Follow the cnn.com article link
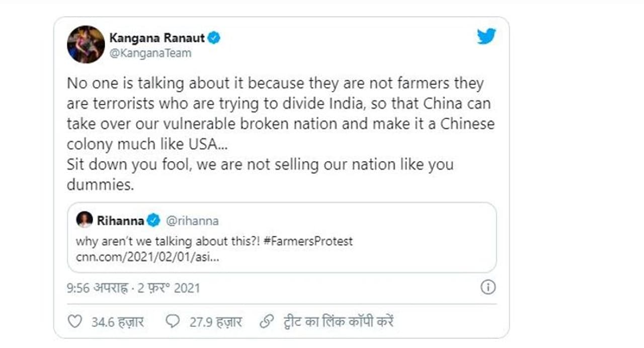This screenshot has height=348, width=644. (147, 257)
